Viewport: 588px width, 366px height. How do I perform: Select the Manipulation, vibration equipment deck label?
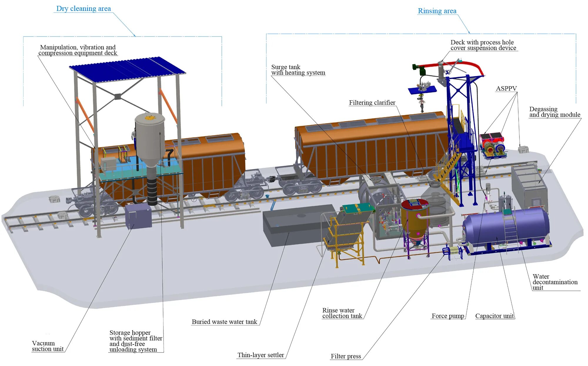point(78,50)
